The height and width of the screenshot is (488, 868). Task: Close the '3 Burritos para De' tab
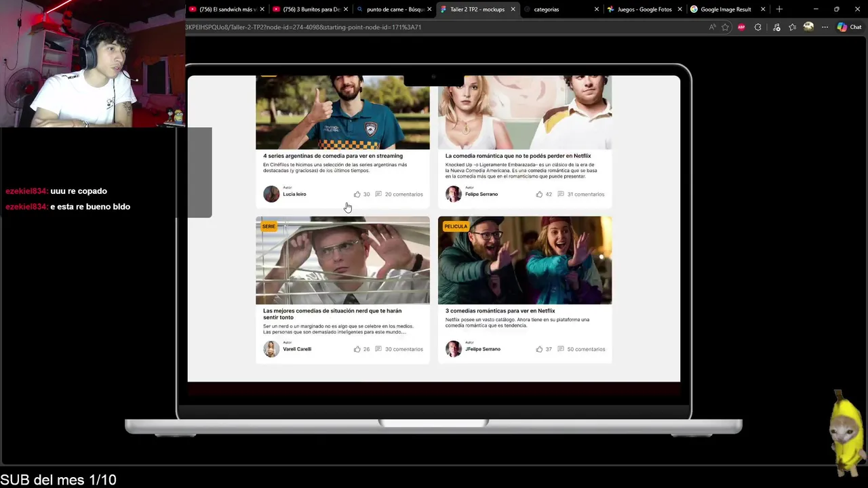pyautogui.click(x=346, y=9)
